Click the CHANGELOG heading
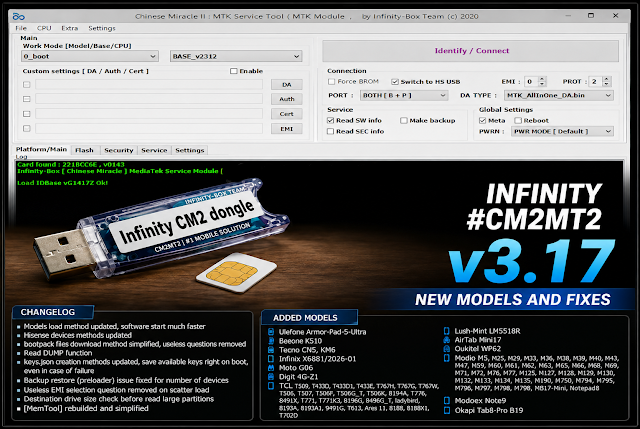 pos(48,312)
